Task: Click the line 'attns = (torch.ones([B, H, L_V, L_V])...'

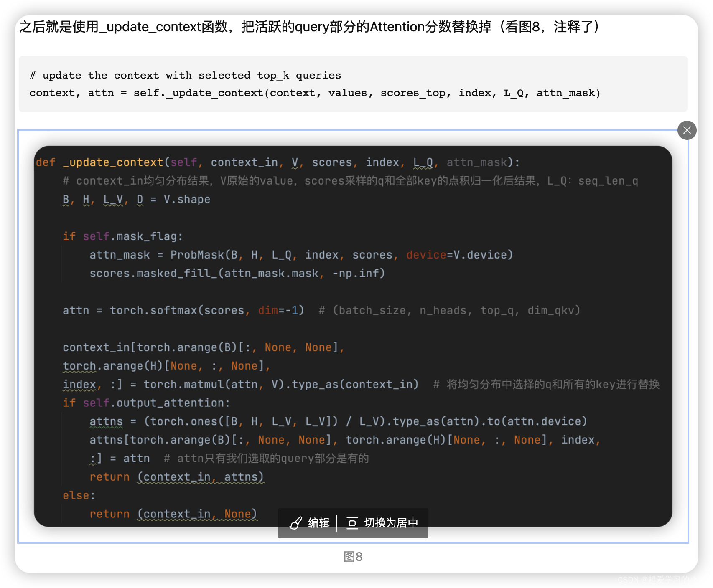Action: [338, 421]
